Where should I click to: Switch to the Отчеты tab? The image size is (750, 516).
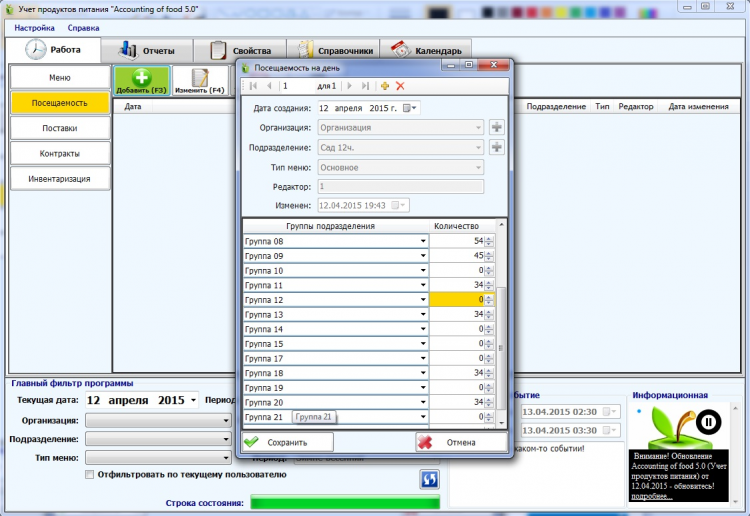(147, 51)
